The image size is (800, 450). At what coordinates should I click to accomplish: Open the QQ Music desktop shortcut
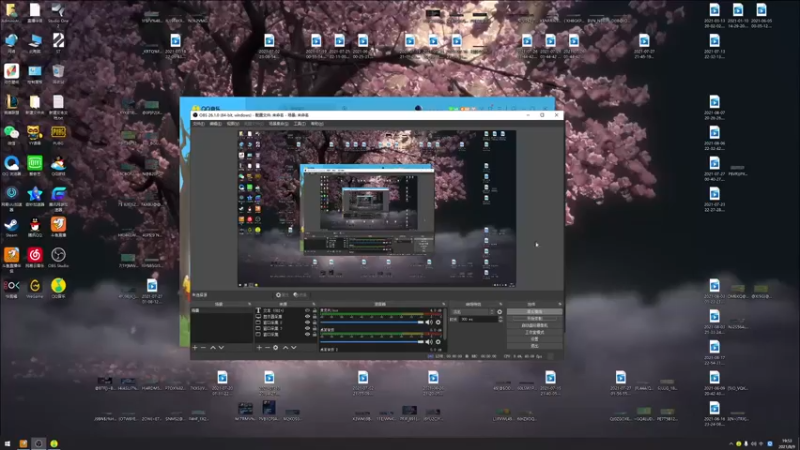click(58, 288)
